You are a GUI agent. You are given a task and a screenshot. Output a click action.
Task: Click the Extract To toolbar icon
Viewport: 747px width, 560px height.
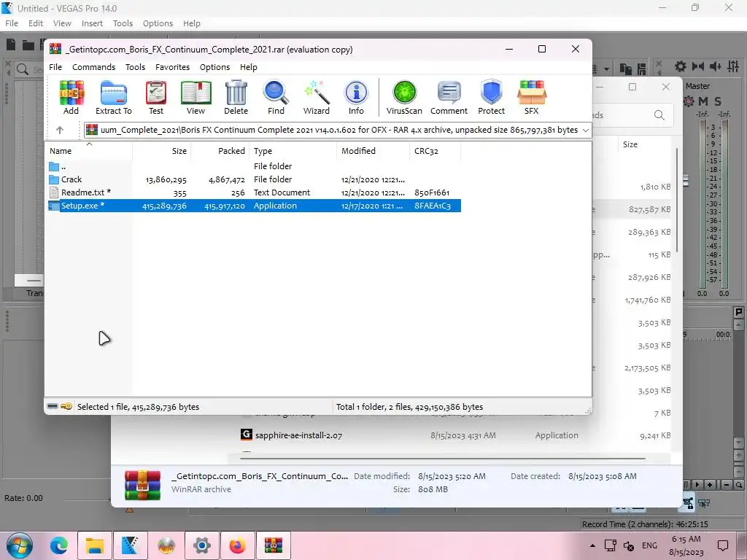(113, 98)
